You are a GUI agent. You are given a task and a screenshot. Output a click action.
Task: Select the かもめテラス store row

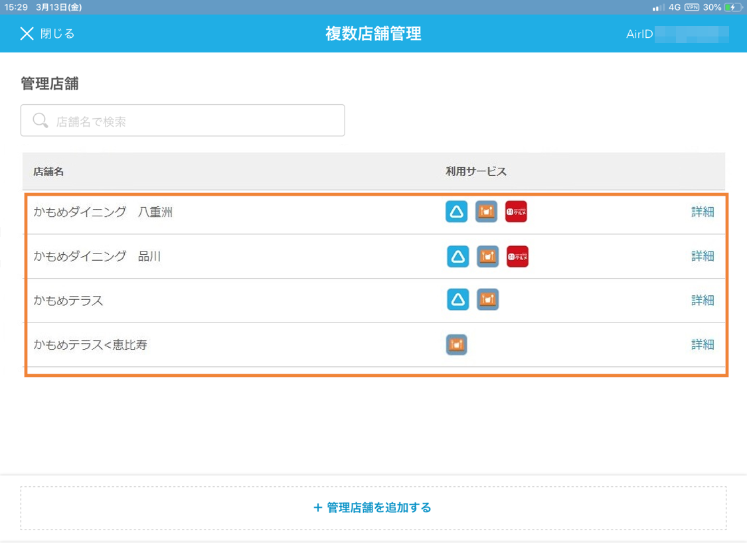pyautogui.click(x=266, y=300)
